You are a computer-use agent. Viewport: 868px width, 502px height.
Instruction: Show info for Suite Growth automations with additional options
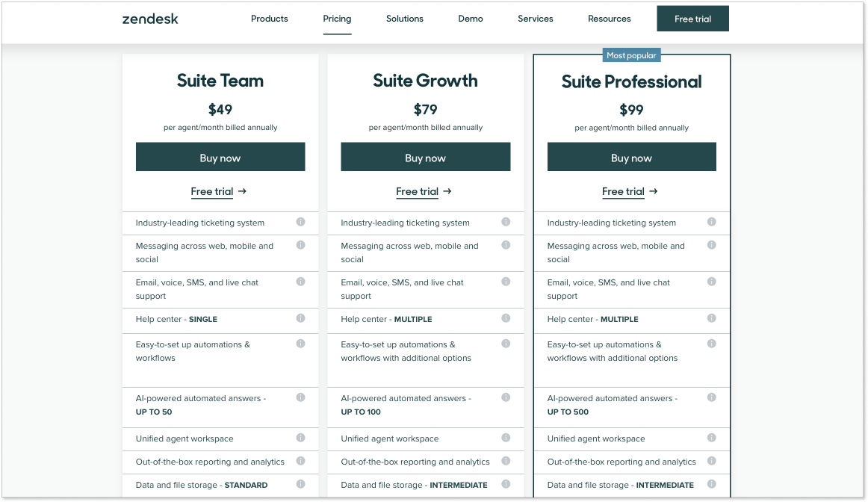coord(506,344)
